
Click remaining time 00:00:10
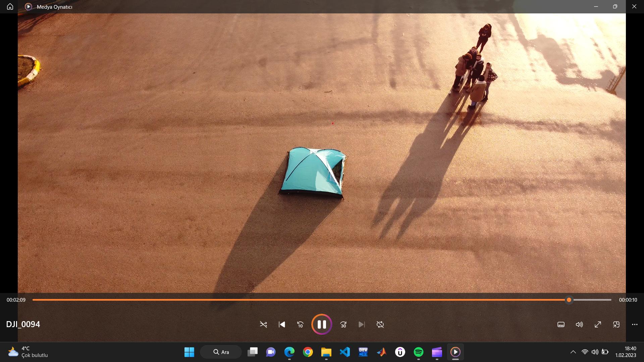pos(628,300)
